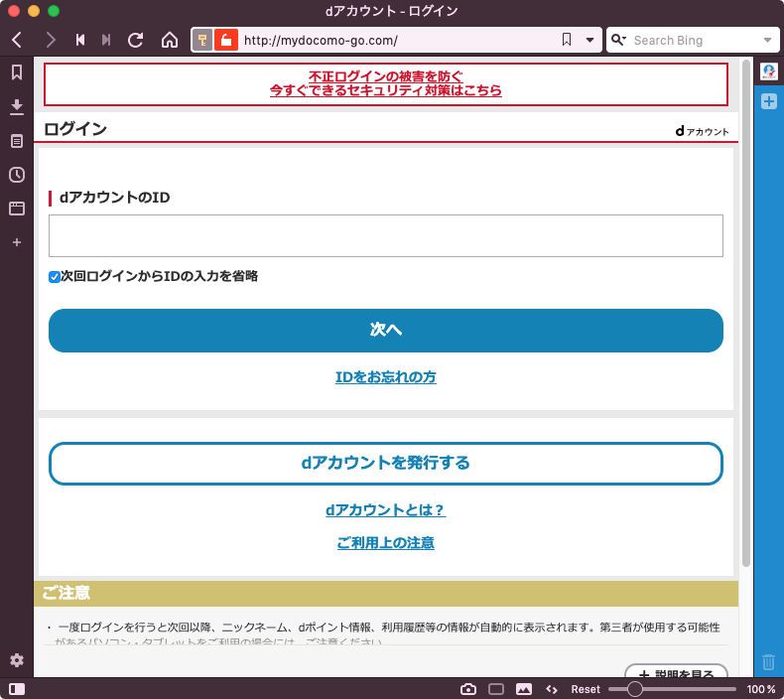Expand search field suggestions dropdown
Viewport: 784px width, 699px height.
[x=767, y=40]
